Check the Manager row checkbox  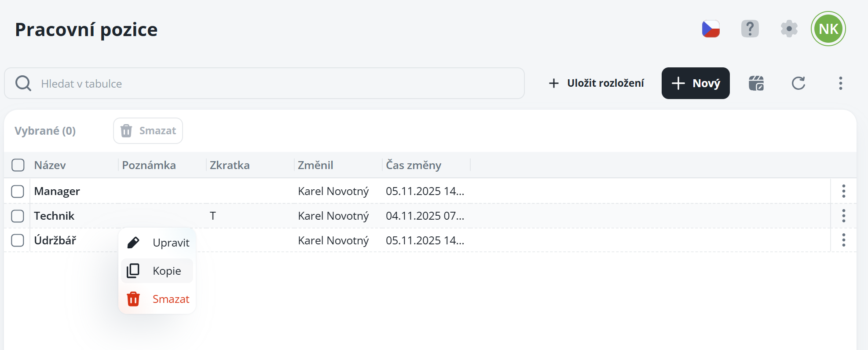(18, 192)
